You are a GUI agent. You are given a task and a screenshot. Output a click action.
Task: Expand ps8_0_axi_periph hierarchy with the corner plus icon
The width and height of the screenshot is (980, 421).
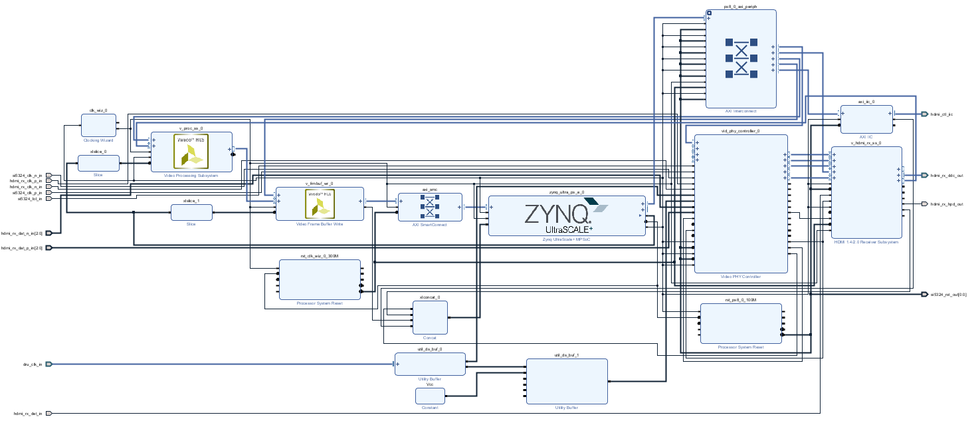(709, 13)
